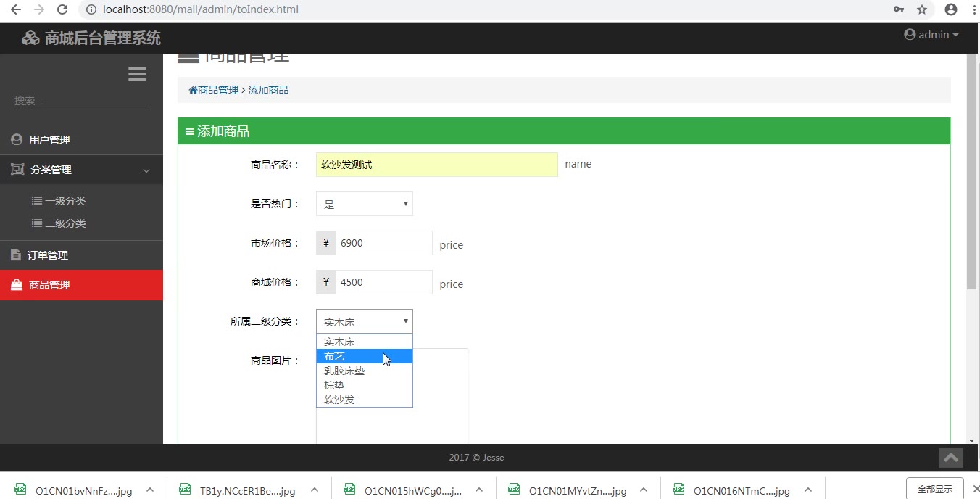
Task: Click the 添加商品 panel header
Action: click(x=564, y=131)
